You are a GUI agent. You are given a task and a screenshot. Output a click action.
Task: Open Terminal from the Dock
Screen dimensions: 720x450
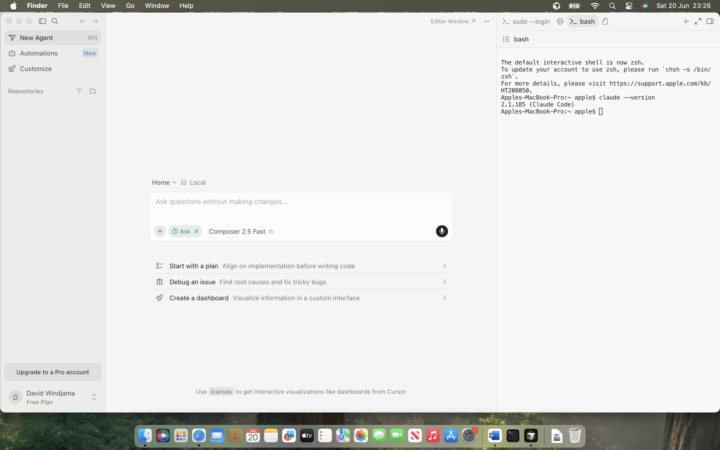click(x=513, y=435)
